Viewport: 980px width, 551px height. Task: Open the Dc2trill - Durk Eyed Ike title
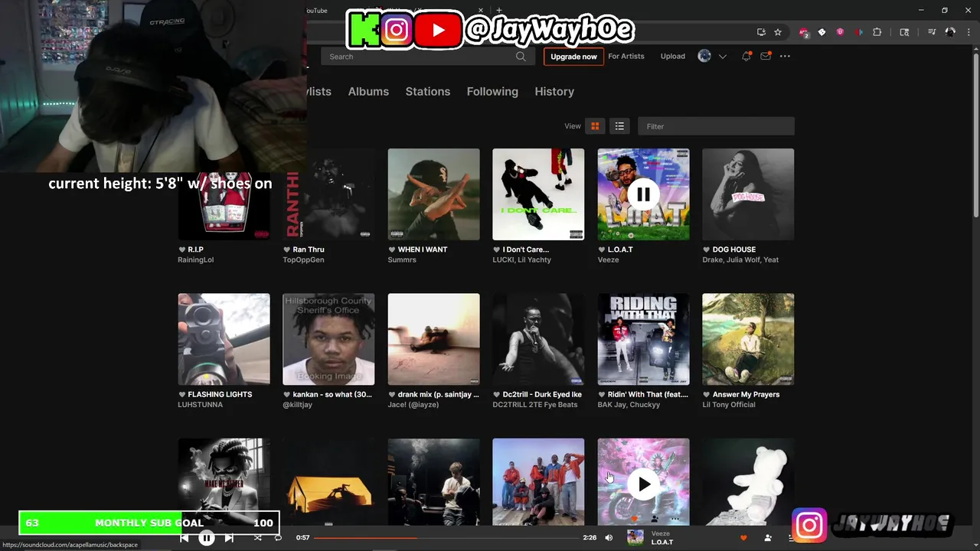coord(542,395)
